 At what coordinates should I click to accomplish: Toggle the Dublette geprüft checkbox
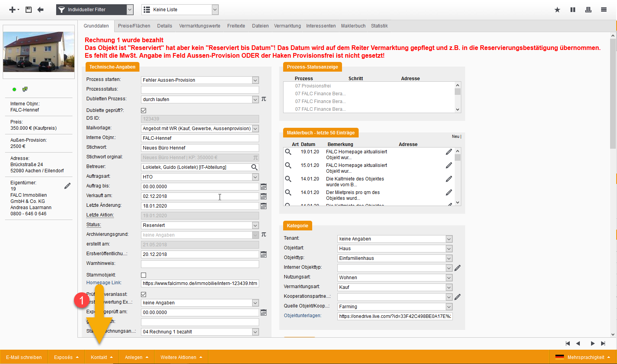144,111
